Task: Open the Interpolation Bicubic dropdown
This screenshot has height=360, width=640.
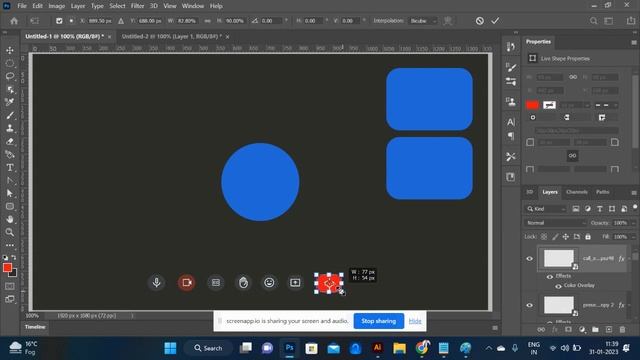Action: point(423,21)
